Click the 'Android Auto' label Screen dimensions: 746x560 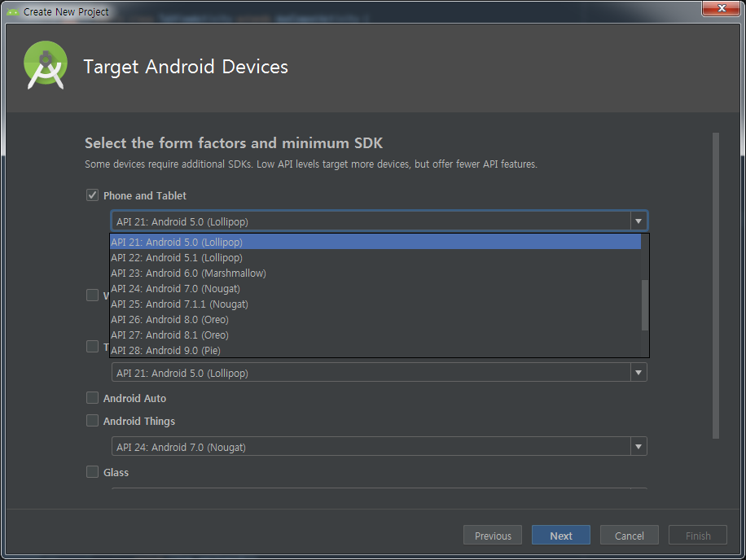(134, 398)
